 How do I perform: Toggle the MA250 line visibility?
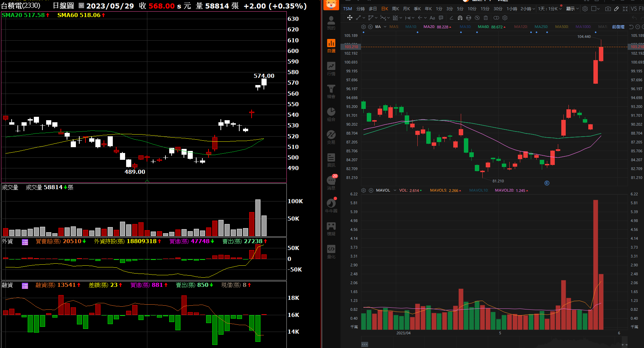pos(541,27)
